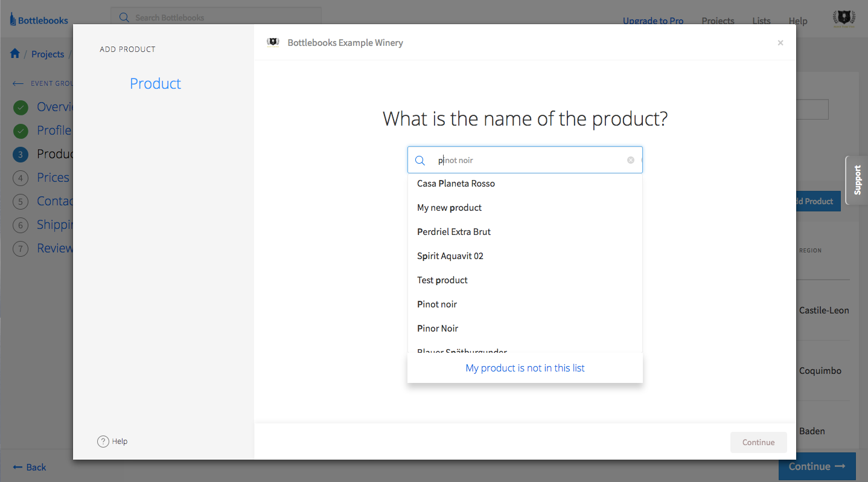Viewport: 868px width, 482px height.
Task: Click the Bottlebooks Example Winery logo icon
Action: coord(273,42)
